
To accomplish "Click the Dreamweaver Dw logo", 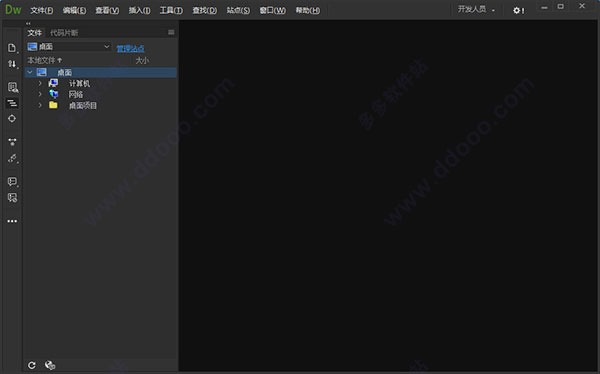I will [13, 10].
